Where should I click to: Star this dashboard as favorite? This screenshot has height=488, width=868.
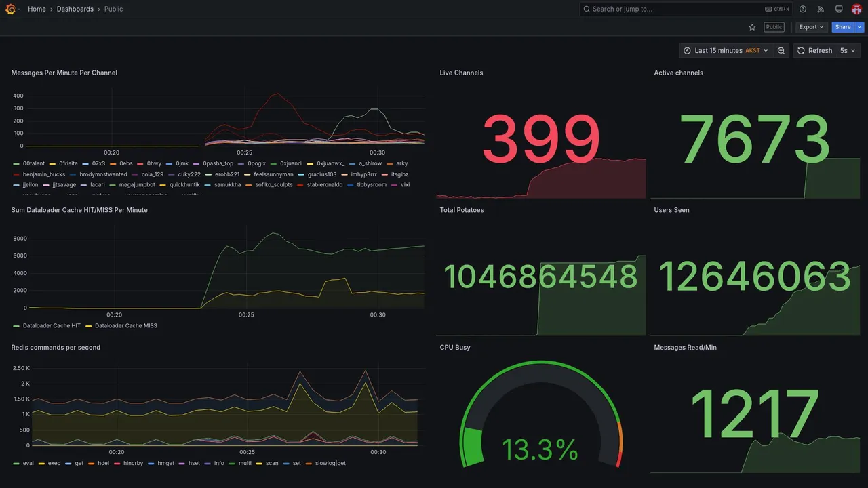pyautogui.click(x=752, y=27)
